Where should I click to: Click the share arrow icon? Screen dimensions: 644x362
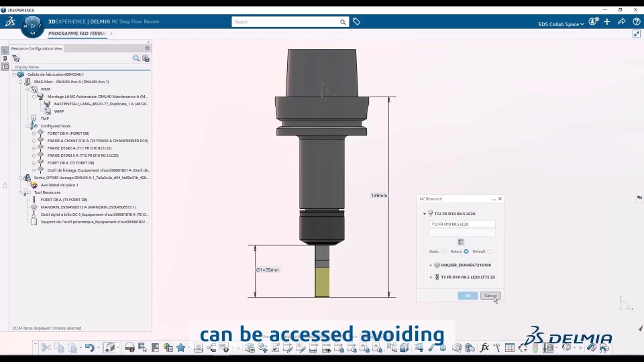[621, 21]
